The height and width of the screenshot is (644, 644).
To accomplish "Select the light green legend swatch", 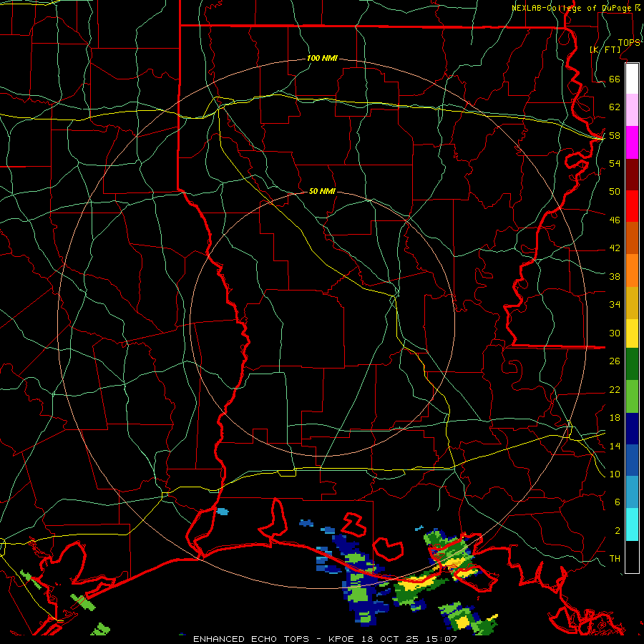I will [632, 396].
